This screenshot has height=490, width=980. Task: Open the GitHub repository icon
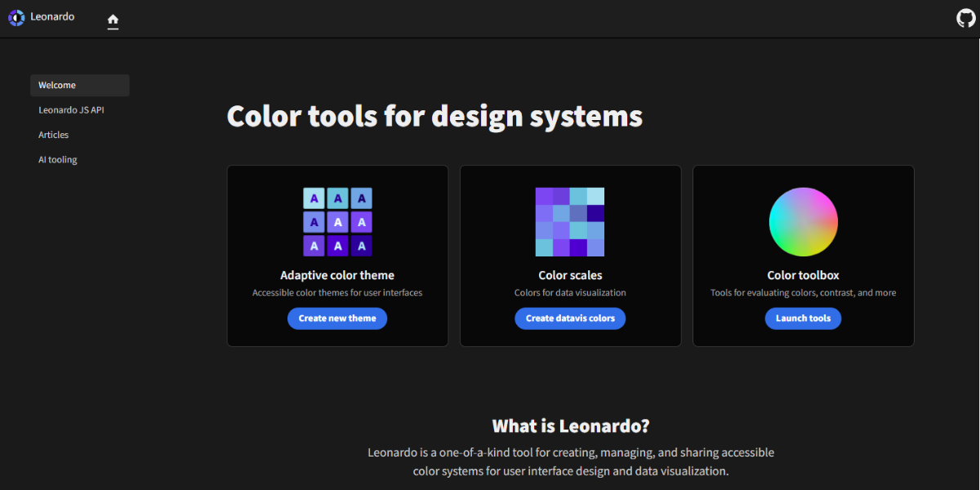pyautogui.click(x=965, y=18)
